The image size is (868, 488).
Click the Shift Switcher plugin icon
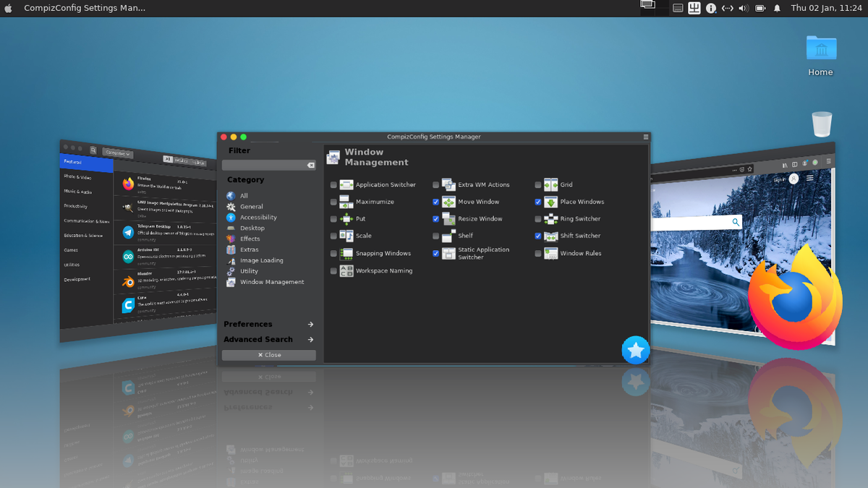coord(550,236)
